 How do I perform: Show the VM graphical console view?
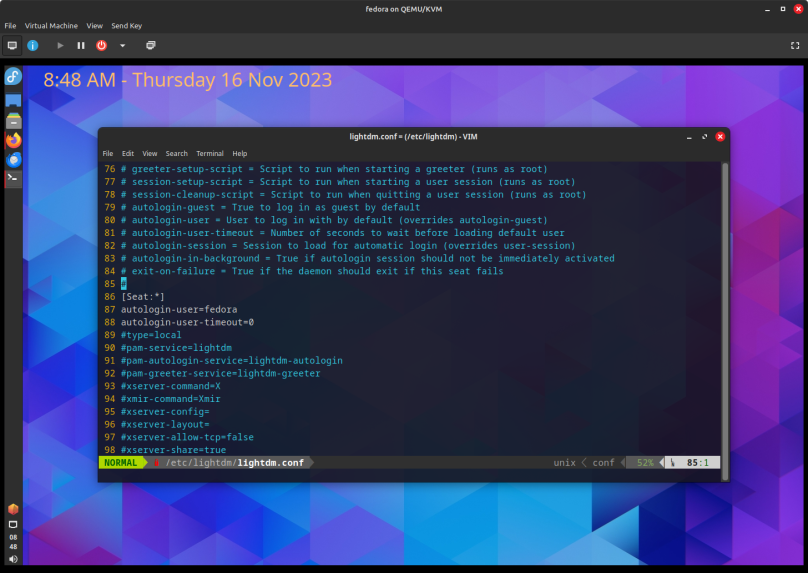pos(12,45)
